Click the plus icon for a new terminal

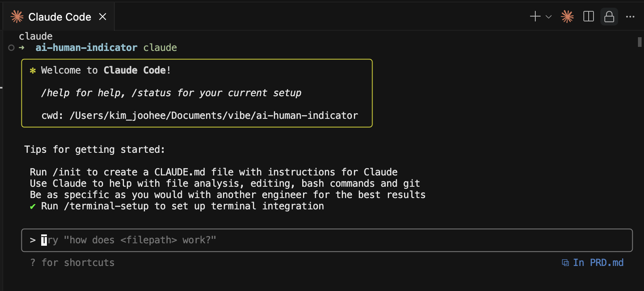(535, 17)
